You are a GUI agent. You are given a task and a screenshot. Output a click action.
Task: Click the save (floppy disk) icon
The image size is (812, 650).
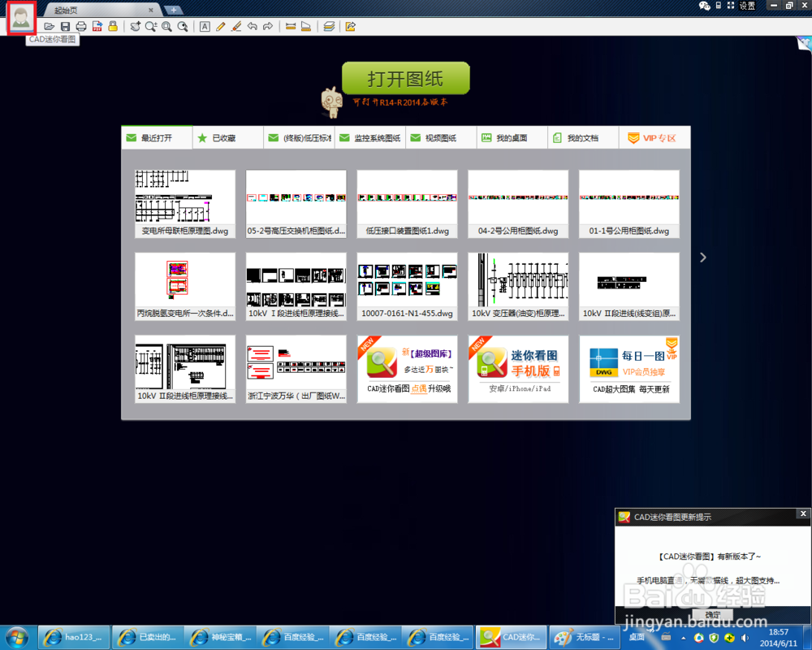click(65, 27)
